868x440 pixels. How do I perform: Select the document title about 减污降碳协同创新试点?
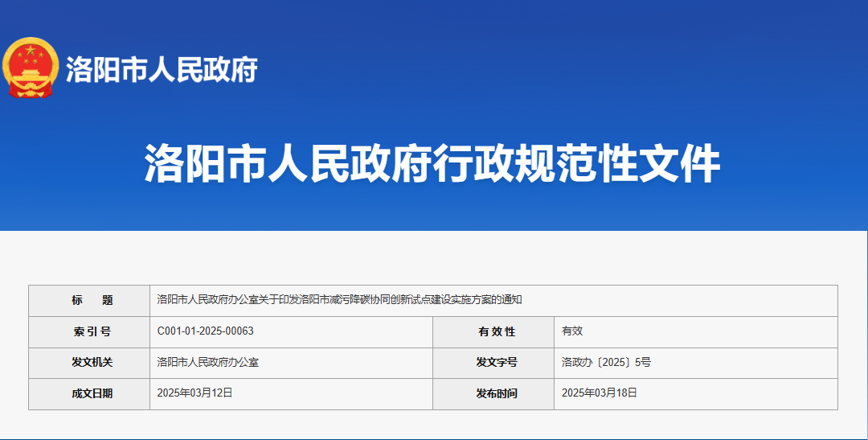pos(339,300)
